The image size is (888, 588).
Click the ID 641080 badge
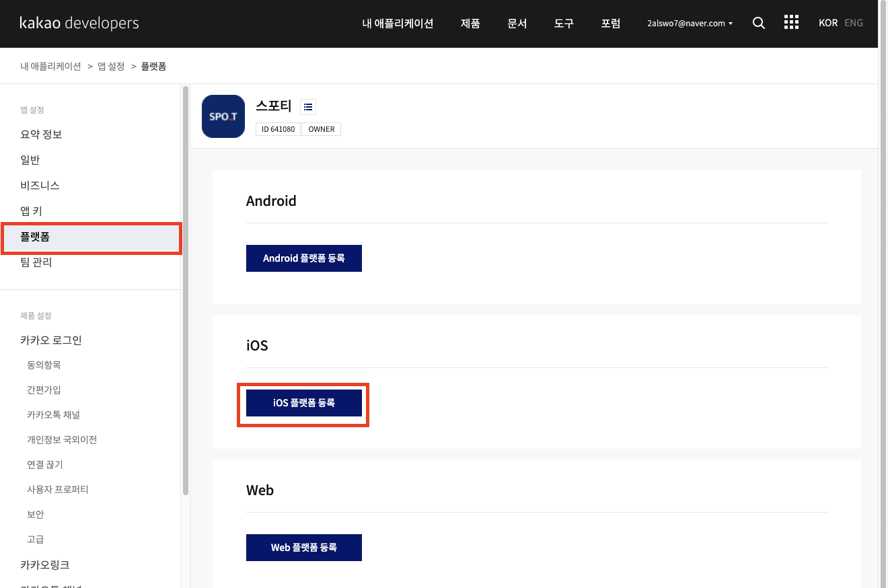tap(278, 129)
